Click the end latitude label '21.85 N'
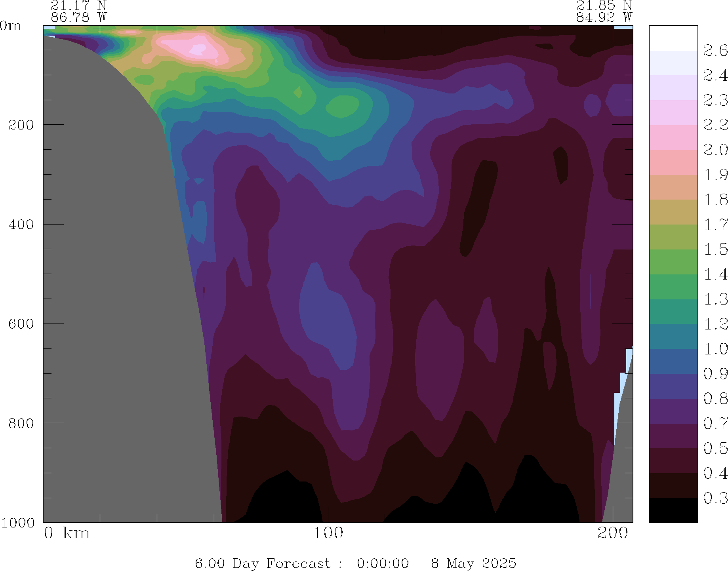 click(604, 5)
